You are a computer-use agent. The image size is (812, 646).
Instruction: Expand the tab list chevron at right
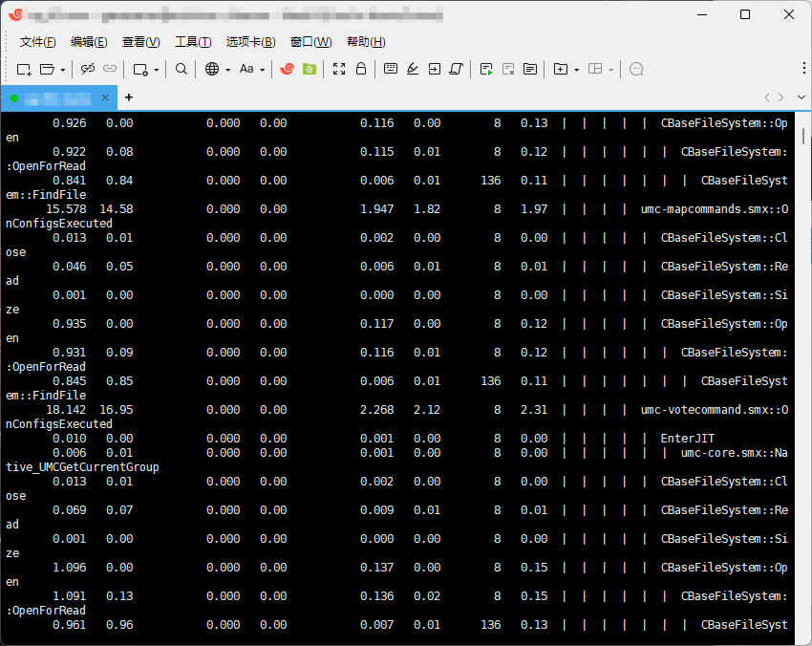(799, 97)
